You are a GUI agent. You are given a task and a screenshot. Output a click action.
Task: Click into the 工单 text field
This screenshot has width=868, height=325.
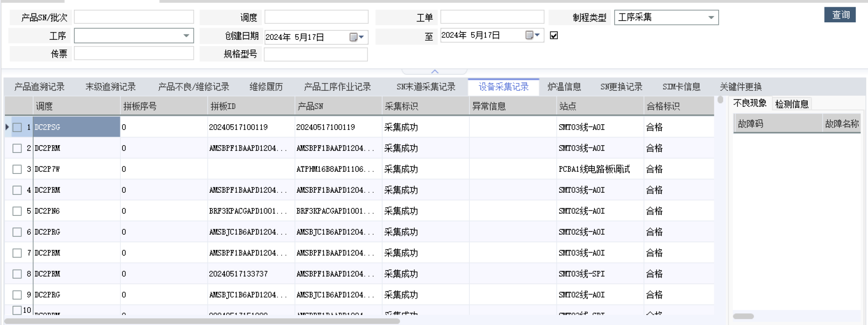pos(492,17)
